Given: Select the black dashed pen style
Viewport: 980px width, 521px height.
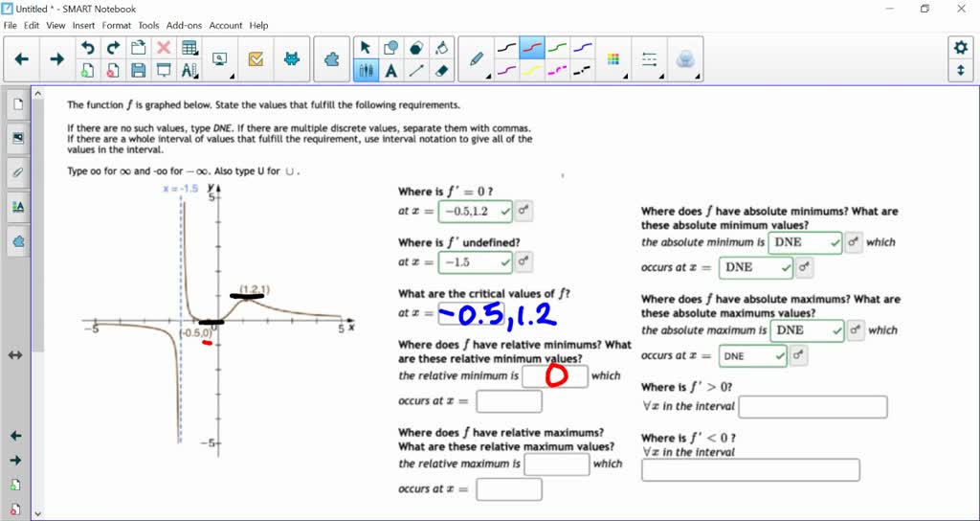Looking at the screenshot, I should point(583,71).
